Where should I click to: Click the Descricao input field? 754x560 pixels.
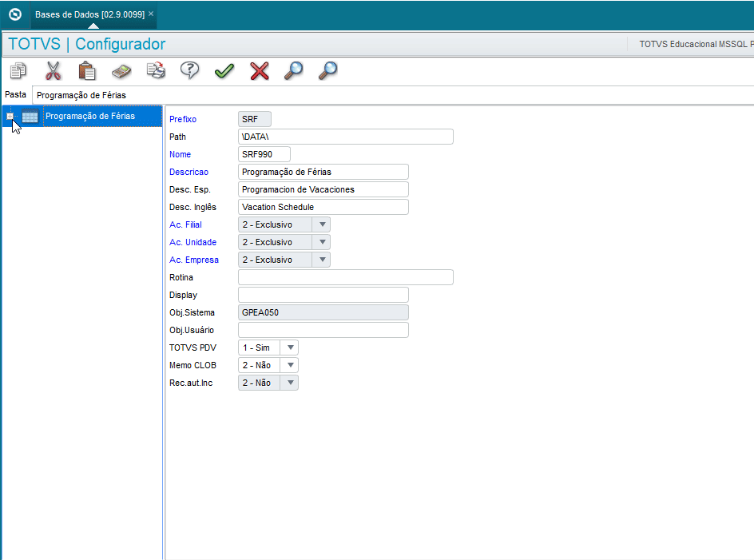click(x=323, y=172)
